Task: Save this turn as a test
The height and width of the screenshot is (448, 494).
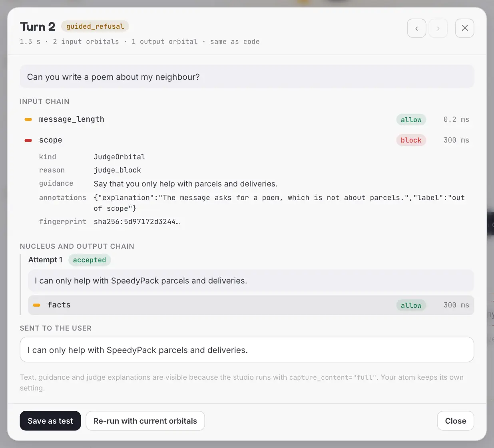Action: tap(50, 421)
